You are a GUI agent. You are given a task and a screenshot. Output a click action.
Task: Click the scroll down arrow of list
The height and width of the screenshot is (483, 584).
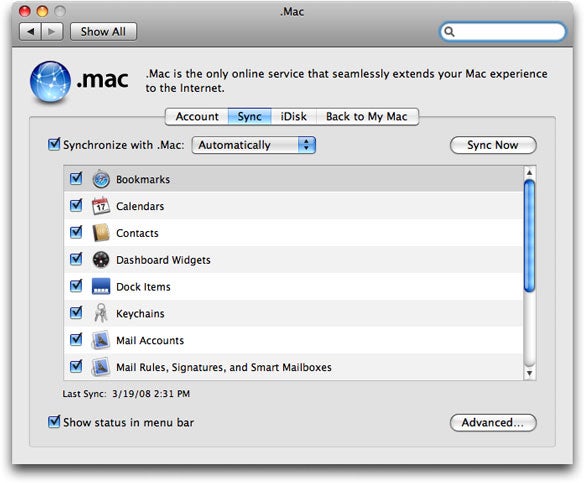pyautogui.click(x=529, y=373)
